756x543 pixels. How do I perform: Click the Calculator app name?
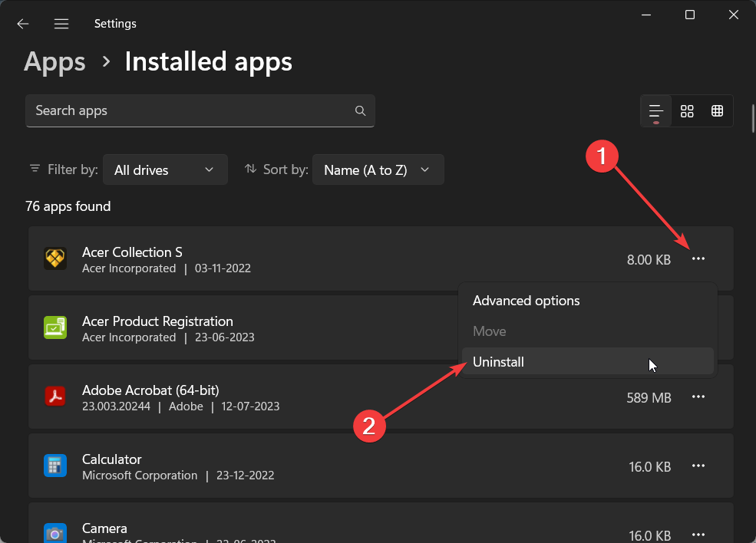(112, 459)
